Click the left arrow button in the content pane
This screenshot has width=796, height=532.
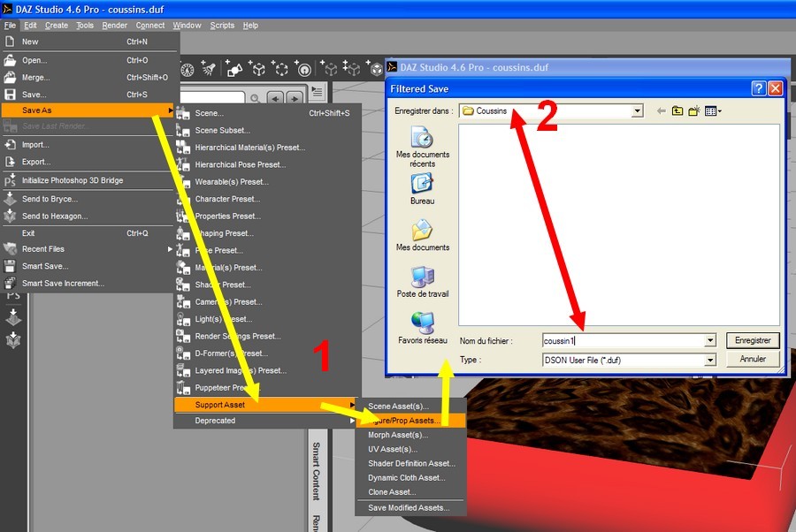(x=275, y=98)
